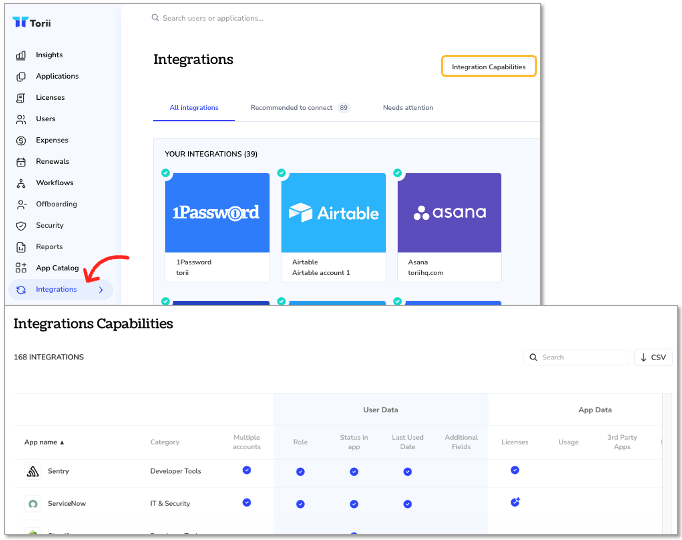Click the green check badge on the Airtable card
This screenshot has height=540, width=682.
281,173
